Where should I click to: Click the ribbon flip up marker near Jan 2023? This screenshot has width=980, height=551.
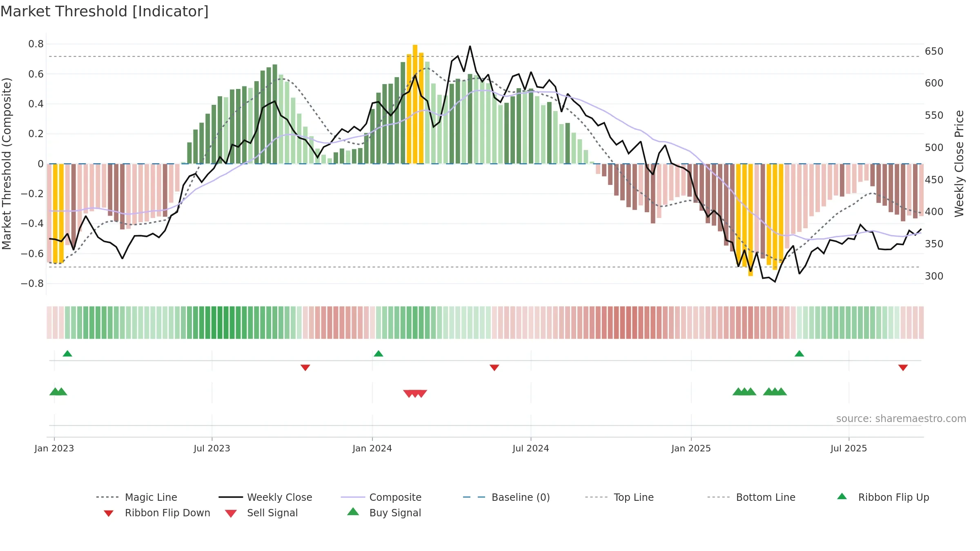[67, 353]
